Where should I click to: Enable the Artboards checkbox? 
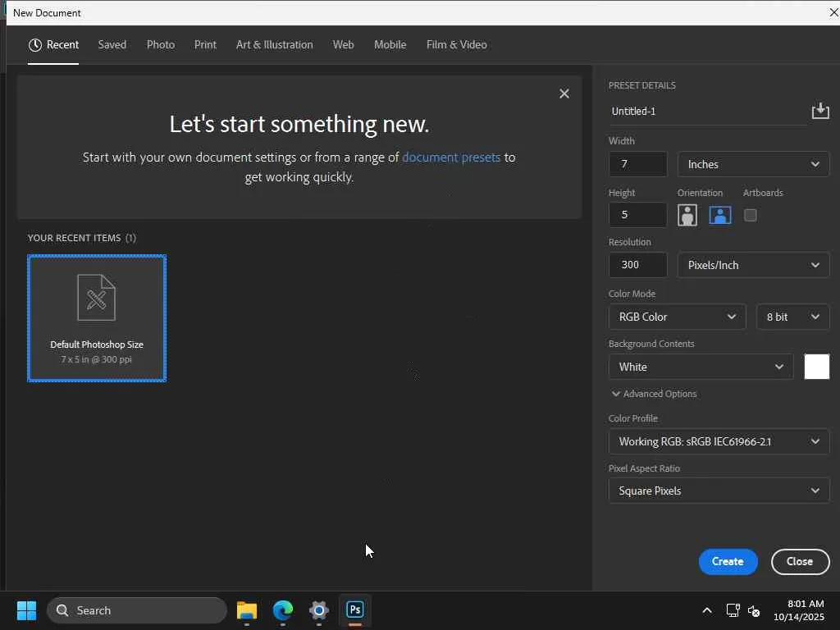point(750,216)
